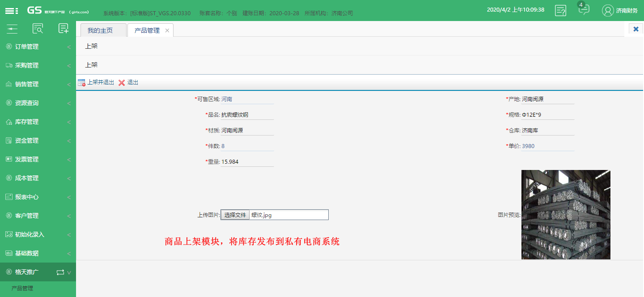Click the 初始化录入 sidebar icon
Screen dimensions: 644x297
pos(9,234)
